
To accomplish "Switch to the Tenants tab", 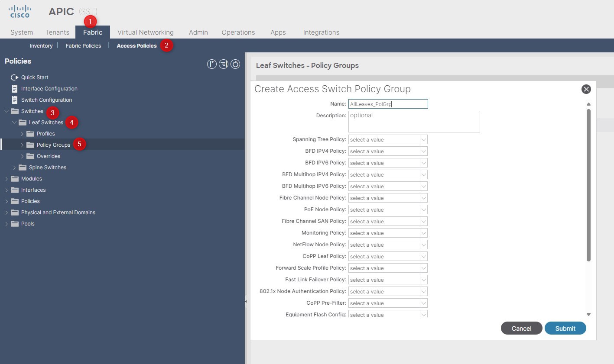I will click(57, 32).
